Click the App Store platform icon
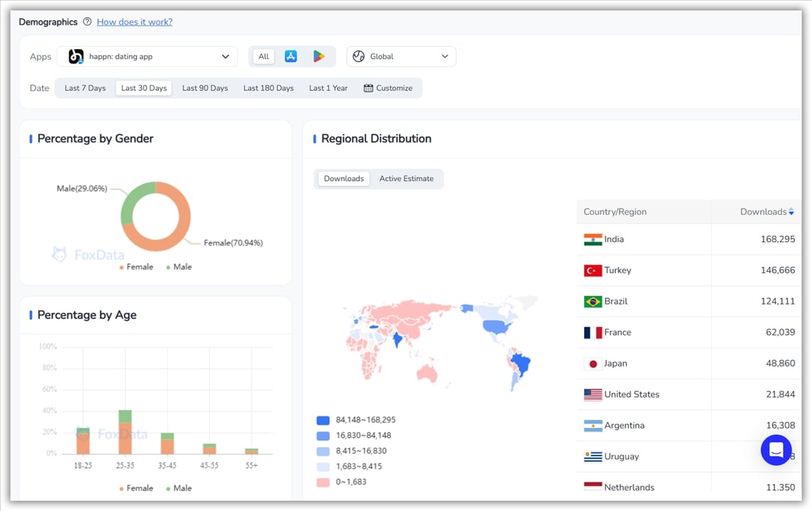812x511 pixels. pos(291,56)
